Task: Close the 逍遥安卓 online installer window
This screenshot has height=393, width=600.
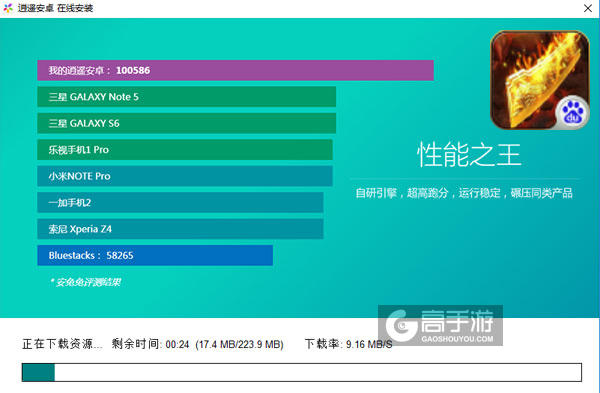Action: (588, 8)
